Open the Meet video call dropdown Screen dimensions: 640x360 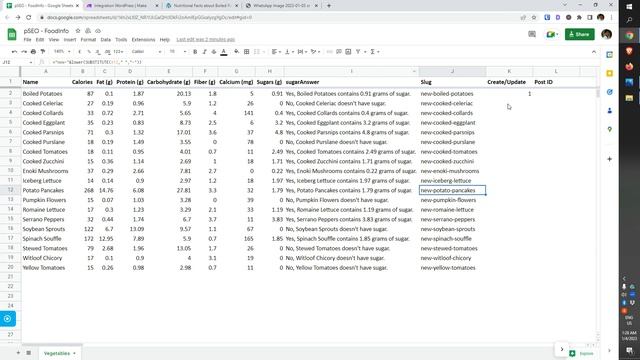point(557,35)
